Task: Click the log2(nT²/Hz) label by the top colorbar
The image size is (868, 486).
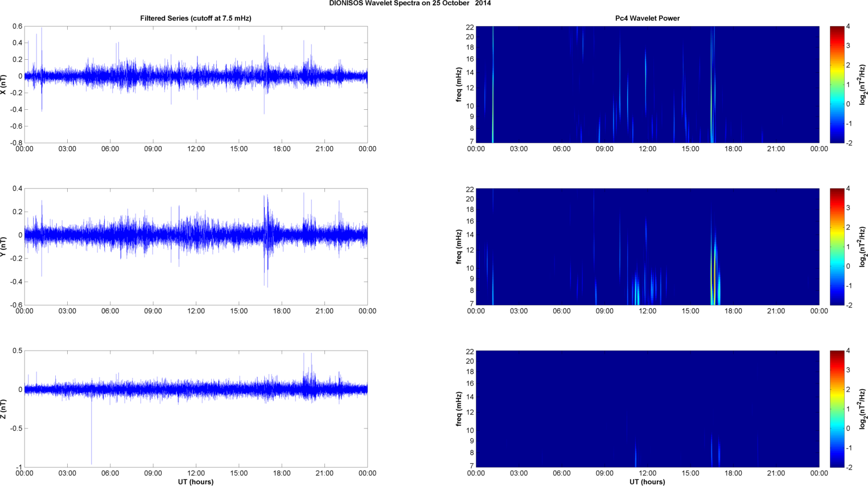Action: 863,84
